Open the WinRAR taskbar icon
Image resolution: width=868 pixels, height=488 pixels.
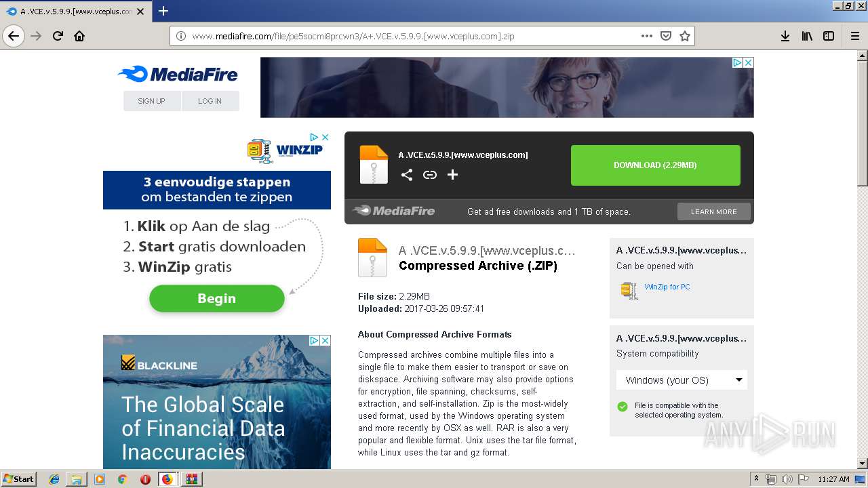[x=192, y=479]
